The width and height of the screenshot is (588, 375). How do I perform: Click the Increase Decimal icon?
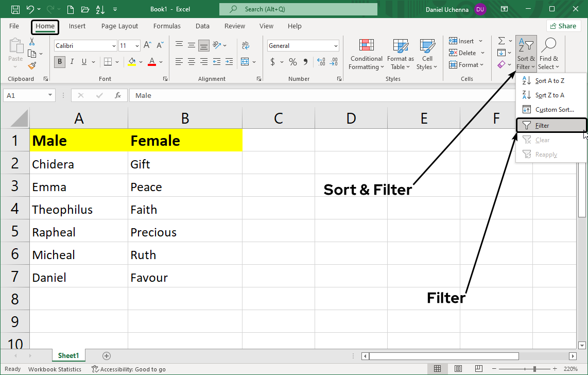tap(320, 61)
